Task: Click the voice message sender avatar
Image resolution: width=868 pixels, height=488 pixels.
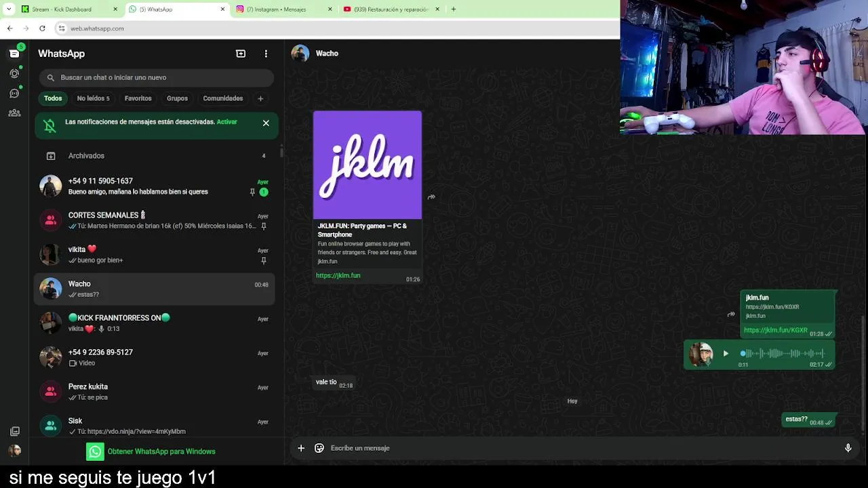Action: click(701, 354)
